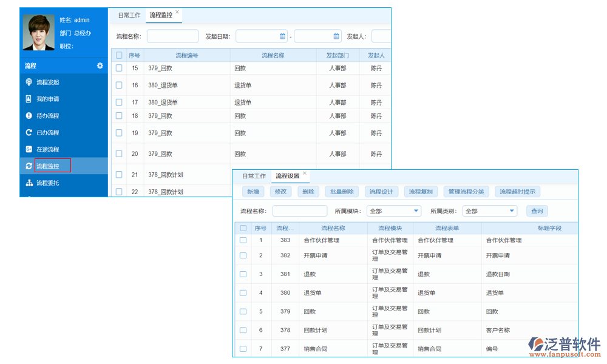Check the row for 380 退货单

(243, 292)
